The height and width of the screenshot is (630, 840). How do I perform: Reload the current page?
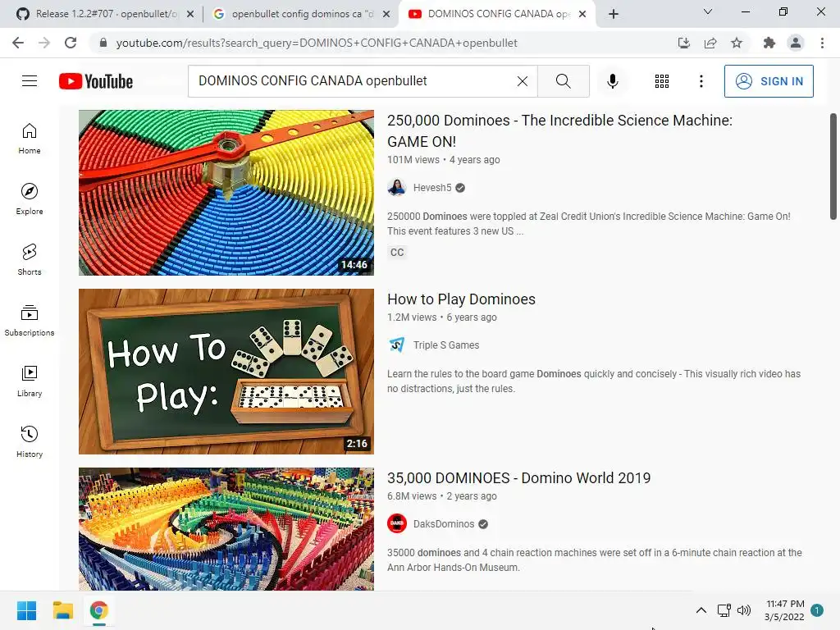[71, 43]
